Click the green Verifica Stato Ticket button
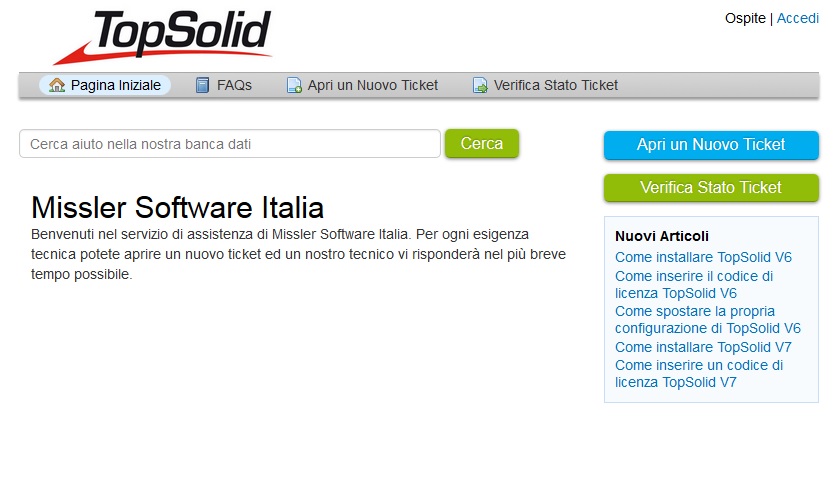The image size is (837, 483). (x=711, y=187)
